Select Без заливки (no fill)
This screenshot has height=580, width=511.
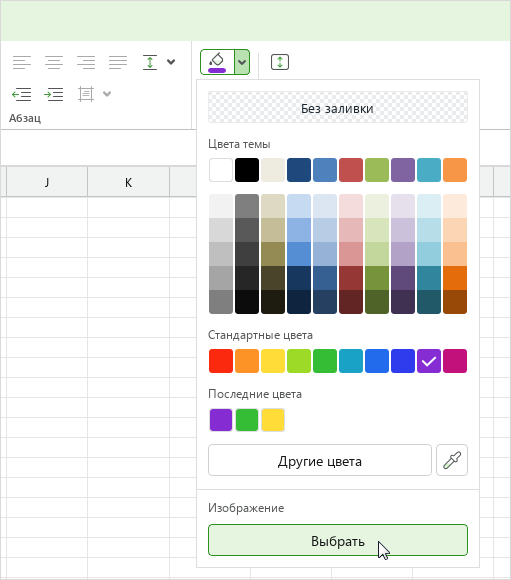click(338, 107)
